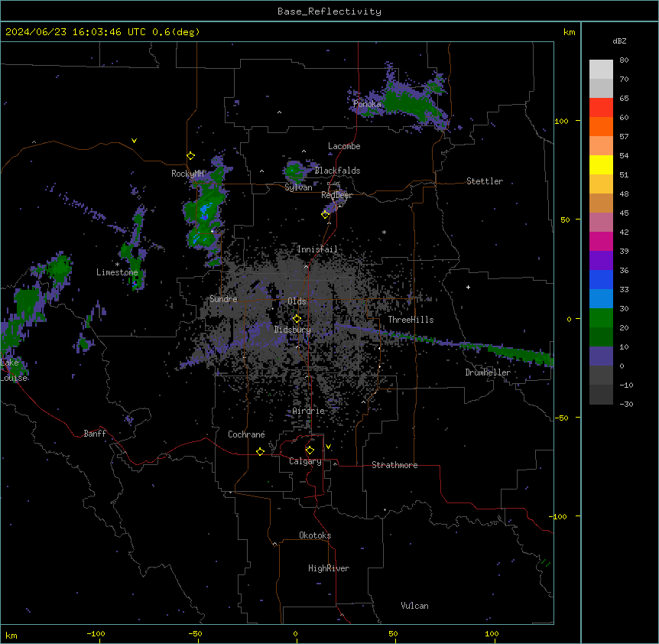Viewport: 659px width, 644px height.
Task: Click the HighRiver label
Action: coord(329,568)
